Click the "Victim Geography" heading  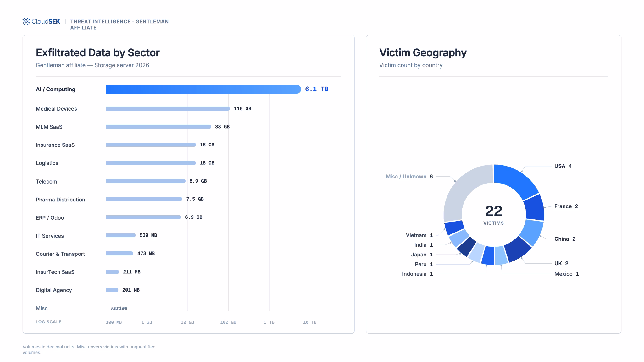[x=423, y=53]
